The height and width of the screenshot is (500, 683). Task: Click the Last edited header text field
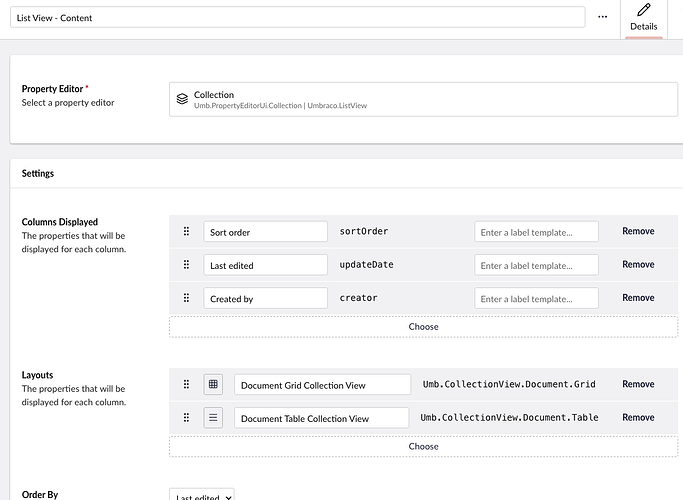point(265,265)
